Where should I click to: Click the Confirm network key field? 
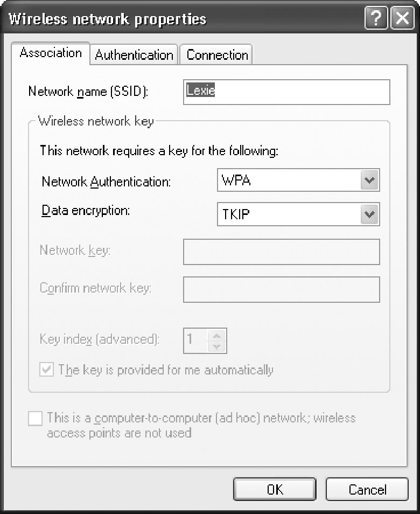coord(282,289)
